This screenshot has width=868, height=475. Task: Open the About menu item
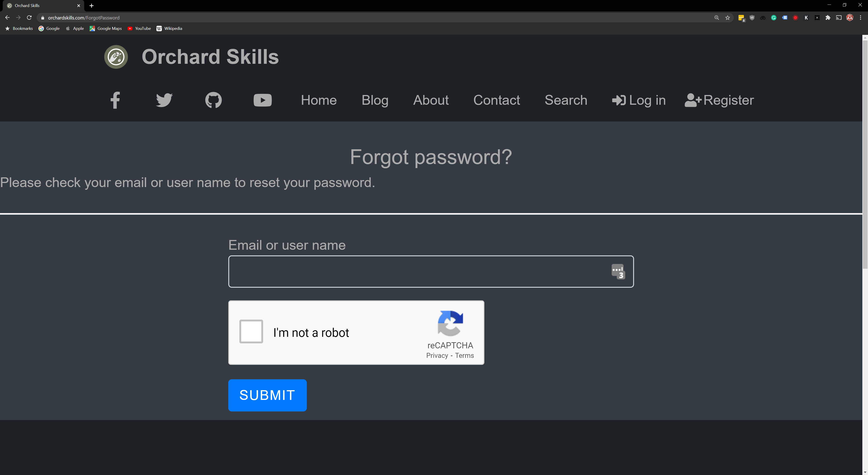pos(431,100)
